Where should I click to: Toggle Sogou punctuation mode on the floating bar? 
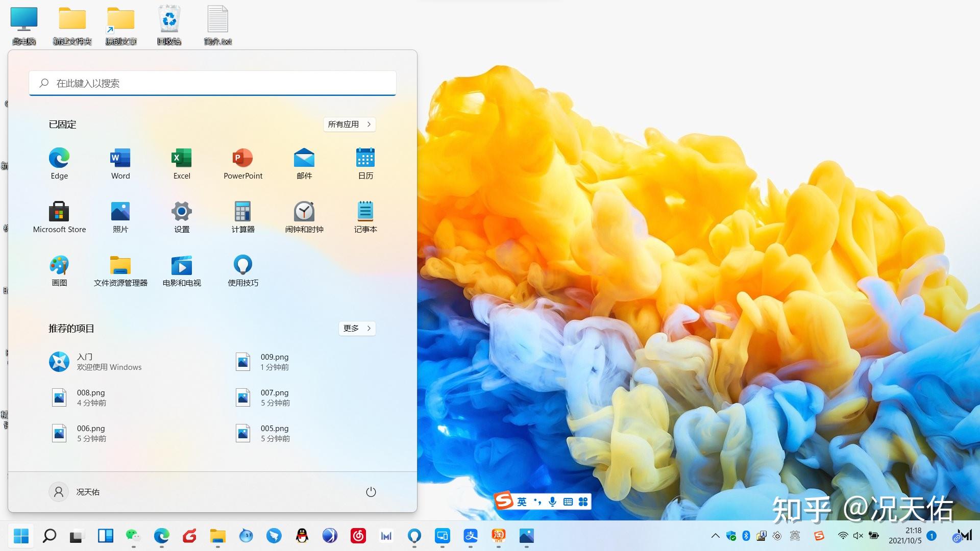click(537, 502)
